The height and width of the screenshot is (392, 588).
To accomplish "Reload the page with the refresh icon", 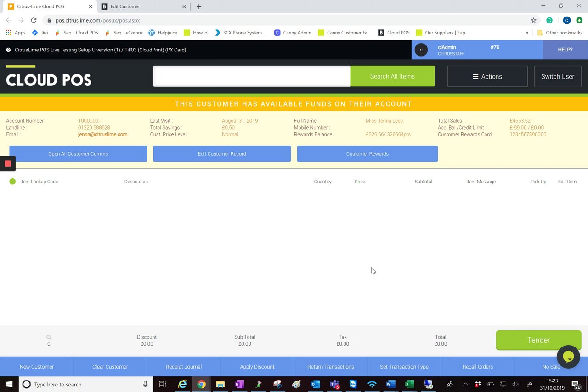I will [x=34, y=20].
